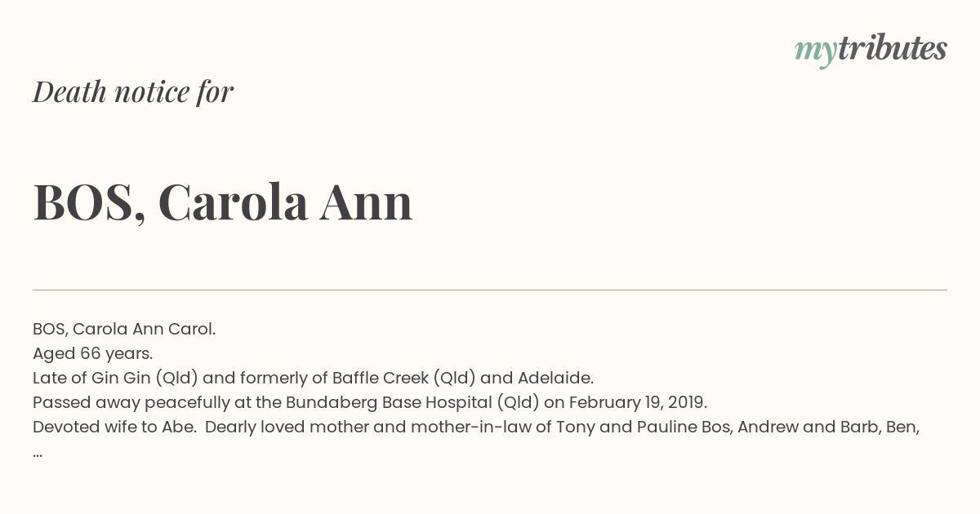This screenshot has width=980, height=514.
Task: Click "Devoted wife to Abe" sentence
Action: click(114, 428)
